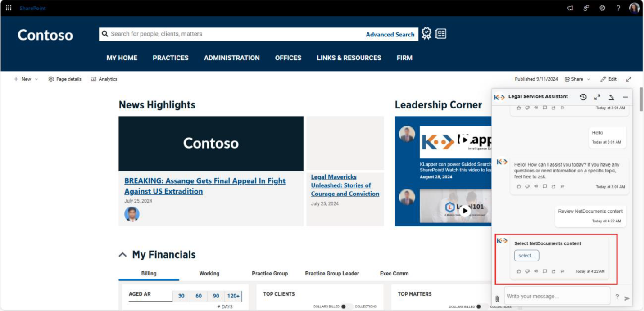Open the settings gear in top bar
Screen dimensions: 644x311
pyautogui.click(x=602, y=8)
